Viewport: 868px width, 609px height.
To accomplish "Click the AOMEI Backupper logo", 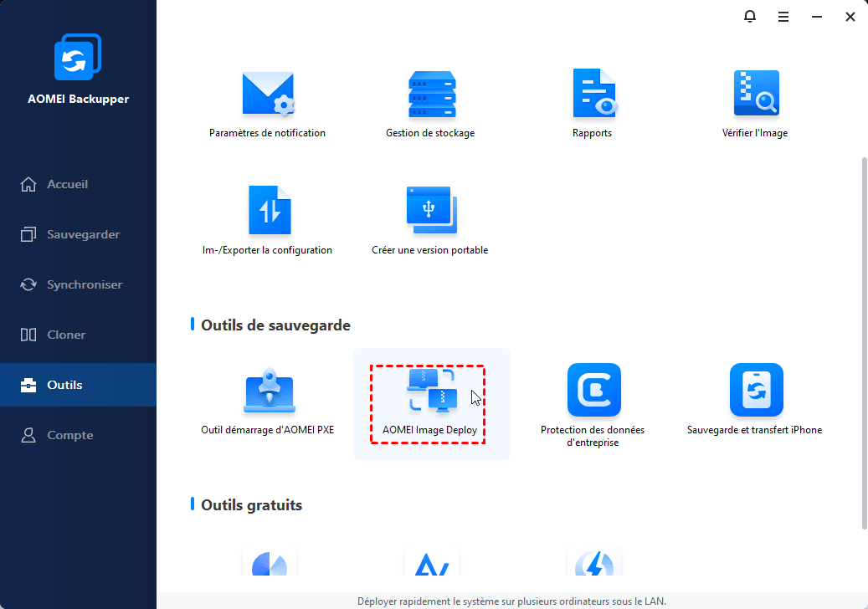I will pyautogui.click(x=78, y=56).
